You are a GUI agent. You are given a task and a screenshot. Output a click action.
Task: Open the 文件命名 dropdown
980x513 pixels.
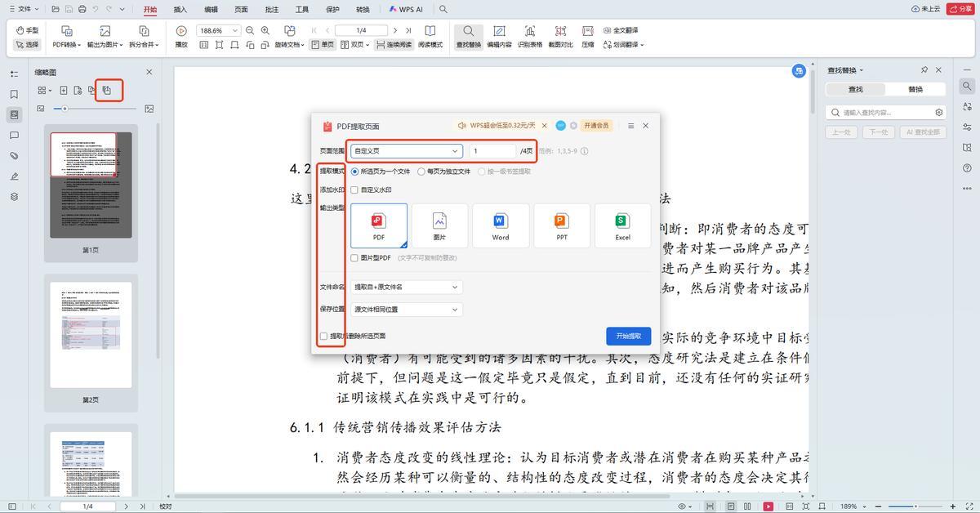pos(406,287)
